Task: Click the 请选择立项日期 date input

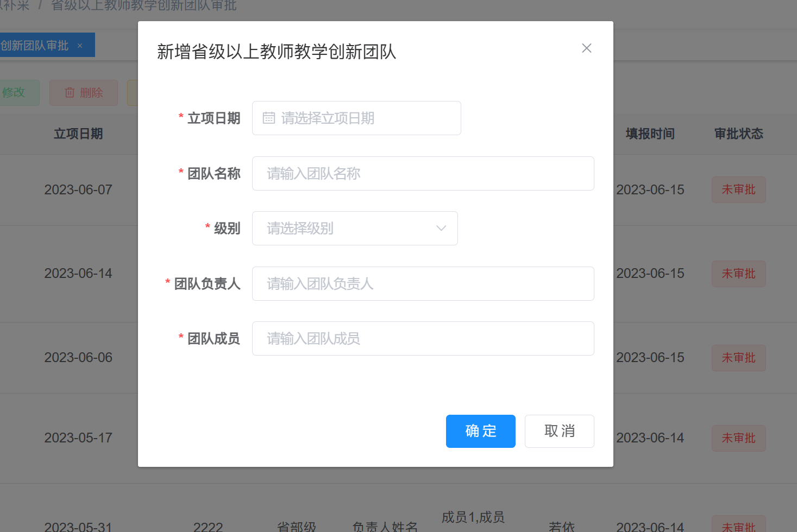Action: (x=356, y=118)
